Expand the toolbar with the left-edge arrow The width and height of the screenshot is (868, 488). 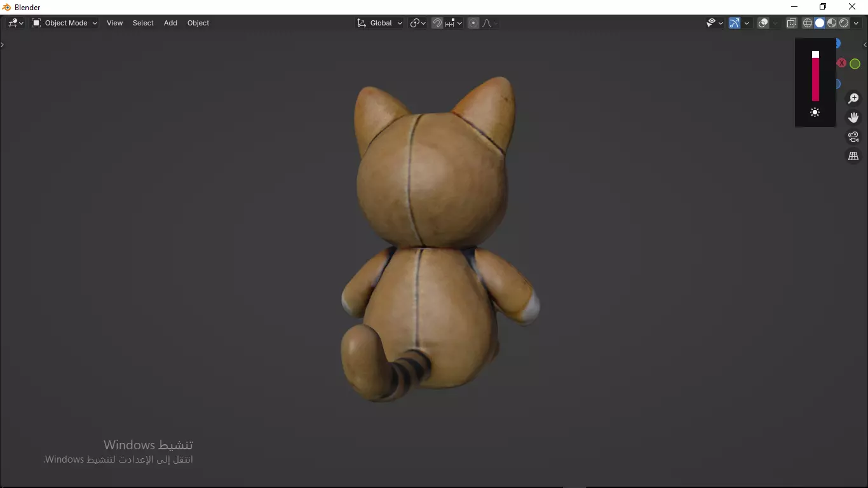pyautogui.click(x=3, y=45)
